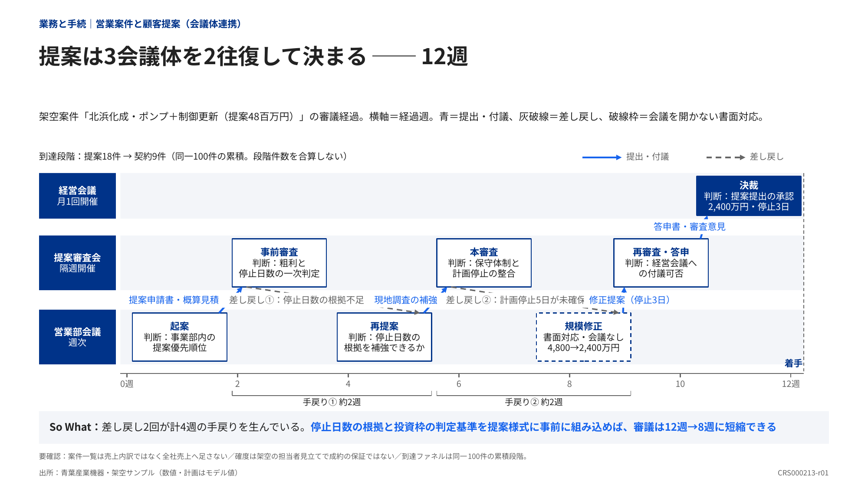The height and width of the screenshot is (488, 868).
Task: Click the week 8 axis tick
Action: tap(569, 384)
